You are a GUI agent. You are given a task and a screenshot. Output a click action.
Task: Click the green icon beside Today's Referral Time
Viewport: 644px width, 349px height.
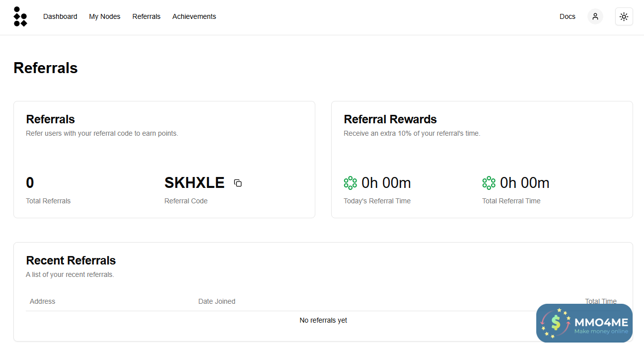[350, 183]
